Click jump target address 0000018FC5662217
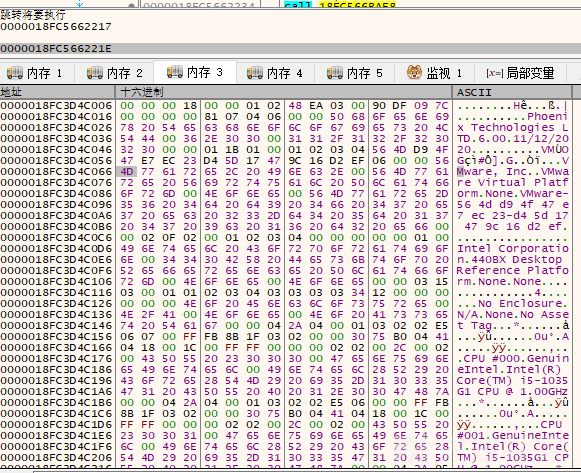 click(x=56, y=27)
